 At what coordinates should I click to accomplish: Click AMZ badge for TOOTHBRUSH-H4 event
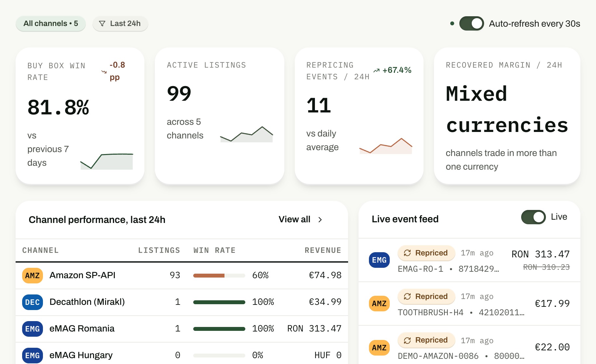379,304
